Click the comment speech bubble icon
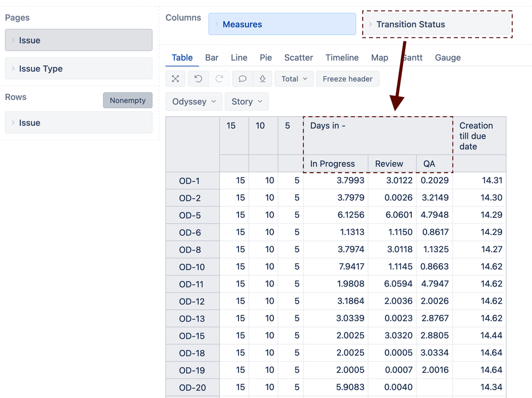This screenshot has height=398, width=532. (242, 79)
